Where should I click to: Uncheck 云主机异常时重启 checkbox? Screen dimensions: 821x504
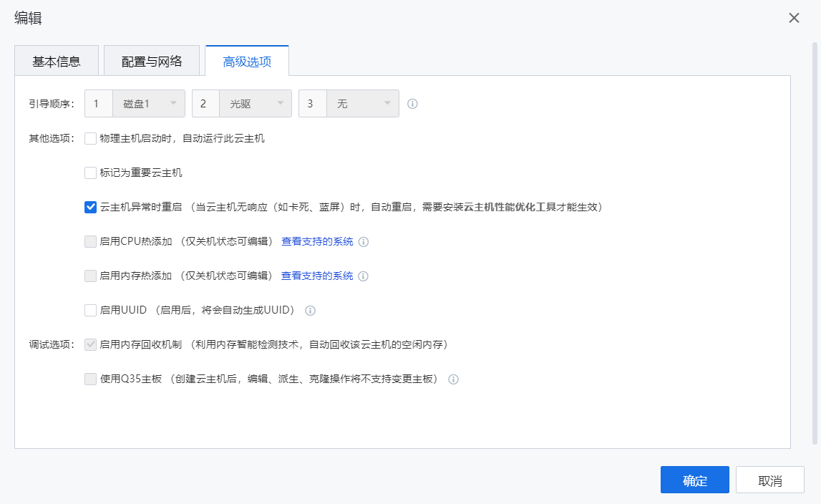click(90, 208)
